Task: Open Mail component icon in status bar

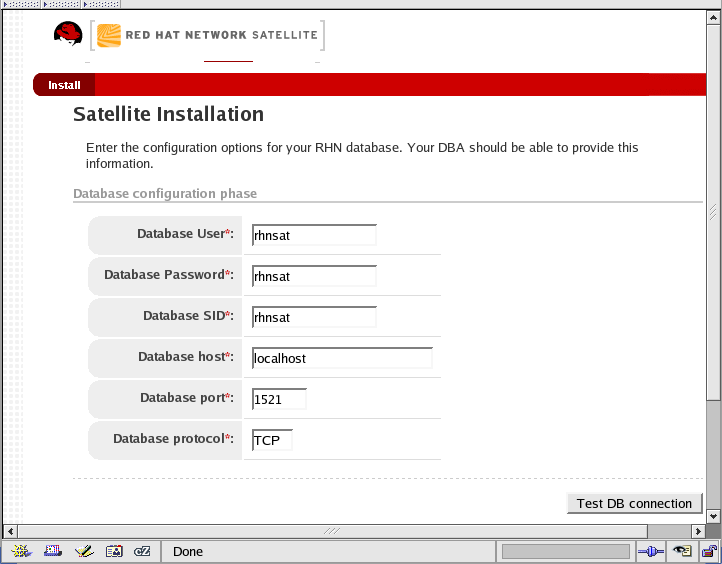Action: click(52, 551)
